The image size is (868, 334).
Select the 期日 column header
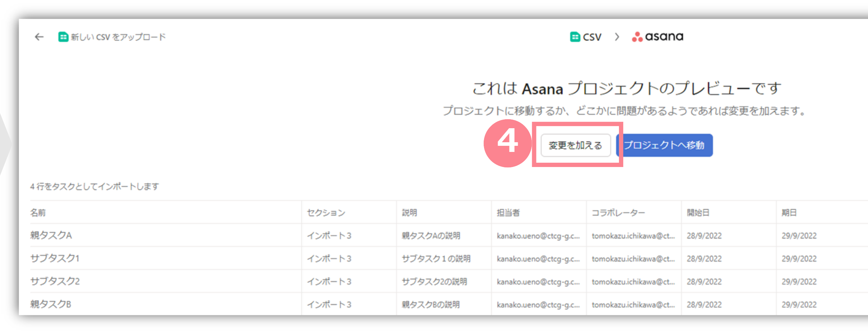pyautogui.click(x=789, y=213)
